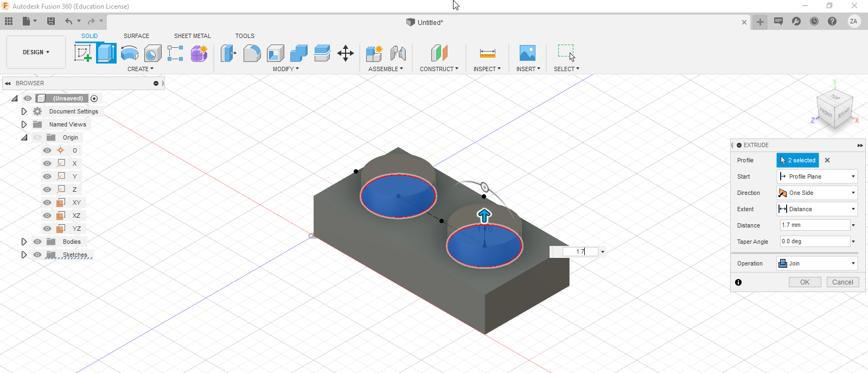Open the comments notification icon

778,21
